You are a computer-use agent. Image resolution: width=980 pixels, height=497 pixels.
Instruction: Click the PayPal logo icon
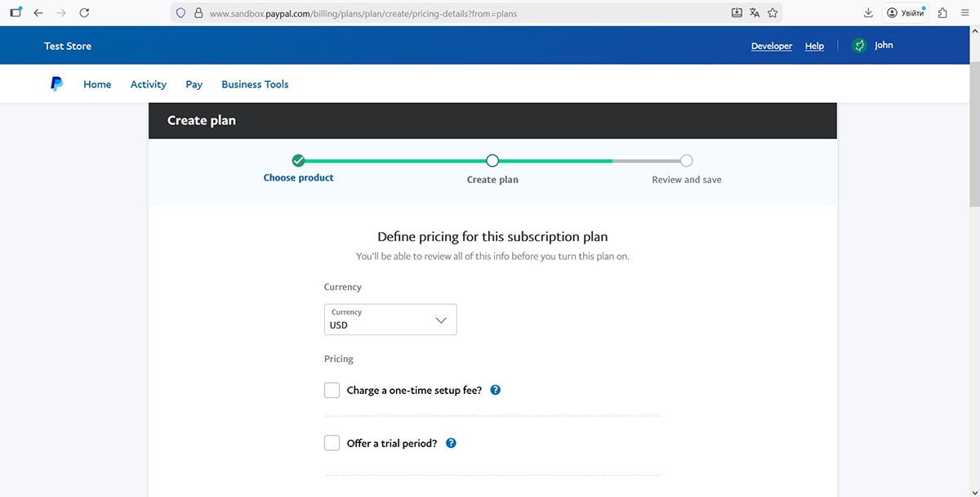pos(56,83)
